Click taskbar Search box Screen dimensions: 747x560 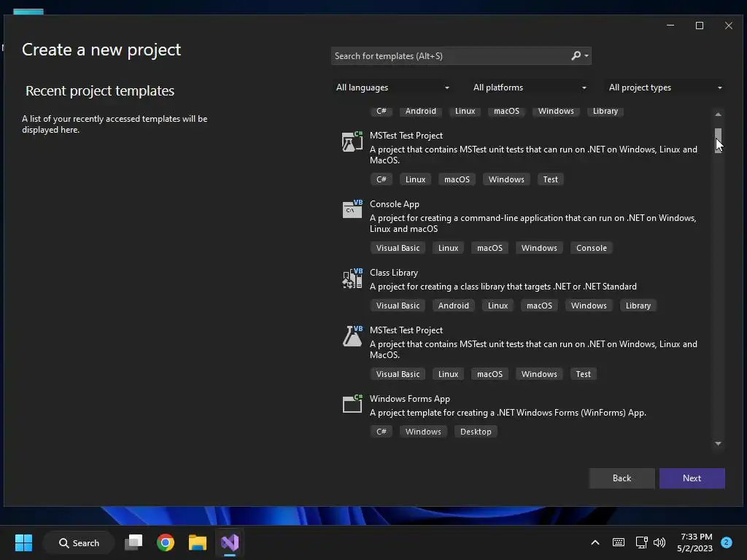tap(79, 542)
